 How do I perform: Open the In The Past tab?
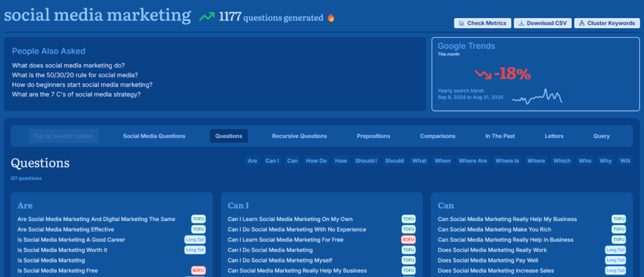500,136
